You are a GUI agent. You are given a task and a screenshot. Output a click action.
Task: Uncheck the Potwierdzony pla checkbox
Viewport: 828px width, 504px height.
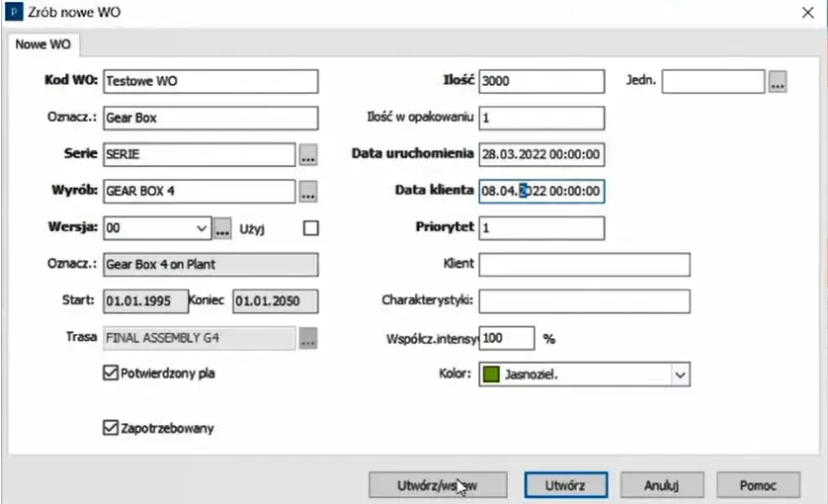110,374
